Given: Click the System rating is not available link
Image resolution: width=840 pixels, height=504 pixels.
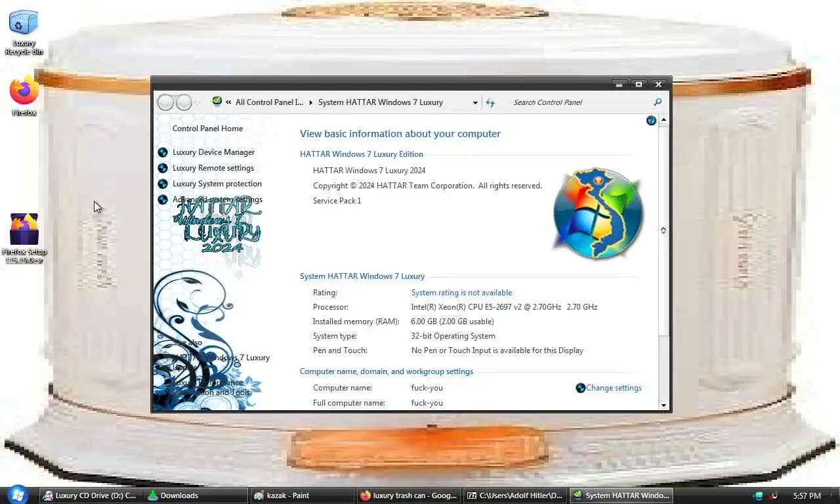Looking at the screenshot, I should pyautogui.click(x=461, y=293).
